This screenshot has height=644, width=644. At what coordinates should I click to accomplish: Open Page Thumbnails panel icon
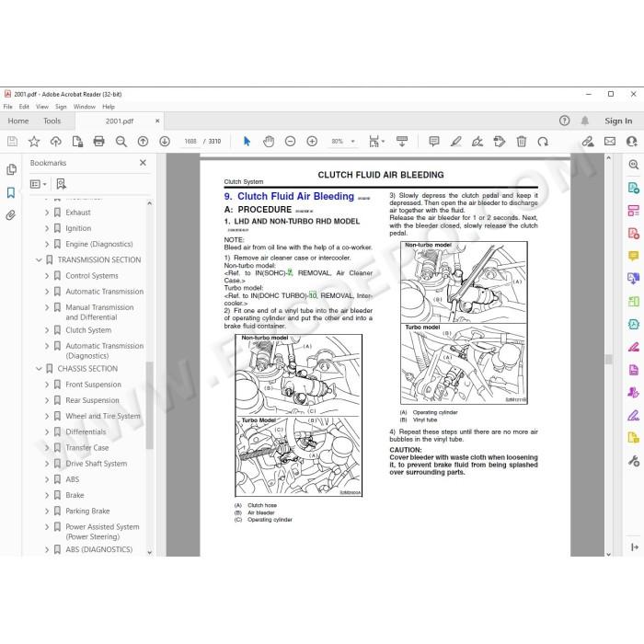coord(11,169)
